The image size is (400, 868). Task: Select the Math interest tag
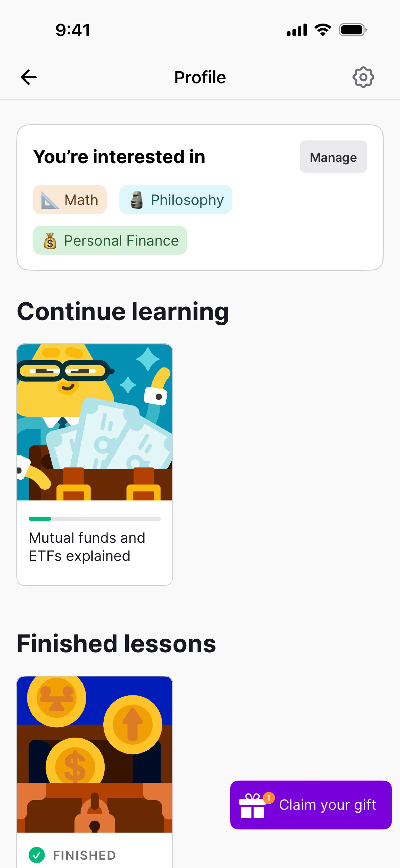pos(70,199)
